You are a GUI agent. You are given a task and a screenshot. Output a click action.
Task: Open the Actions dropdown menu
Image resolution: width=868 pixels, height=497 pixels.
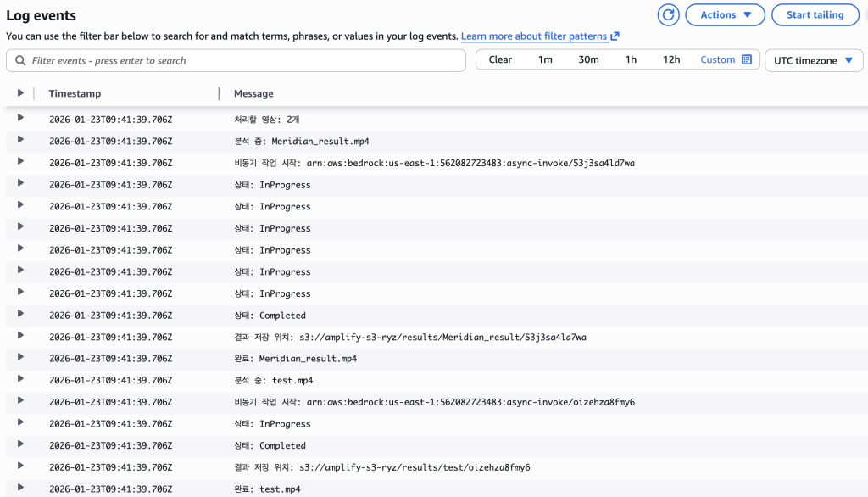(725, 14)
